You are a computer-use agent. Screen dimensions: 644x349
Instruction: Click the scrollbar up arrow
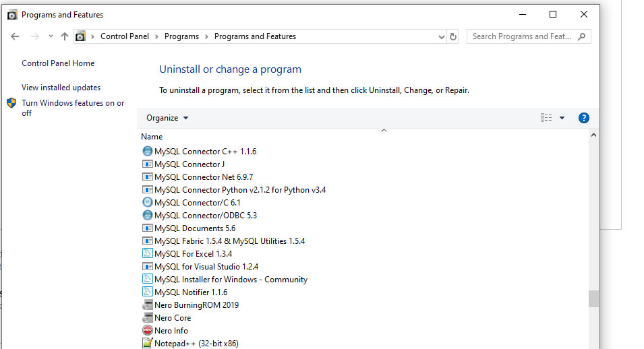coord(593,135)
